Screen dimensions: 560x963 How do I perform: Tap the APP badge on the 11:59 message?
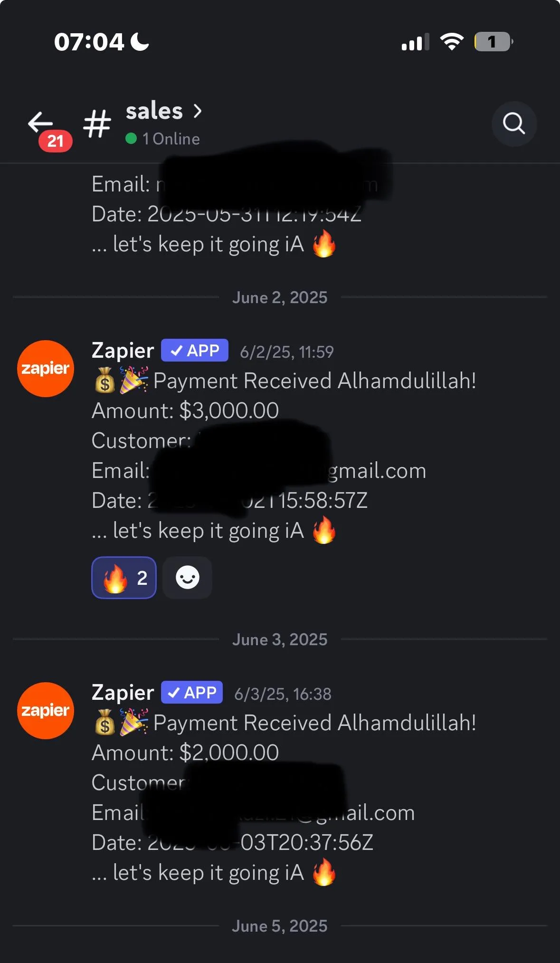195,351
